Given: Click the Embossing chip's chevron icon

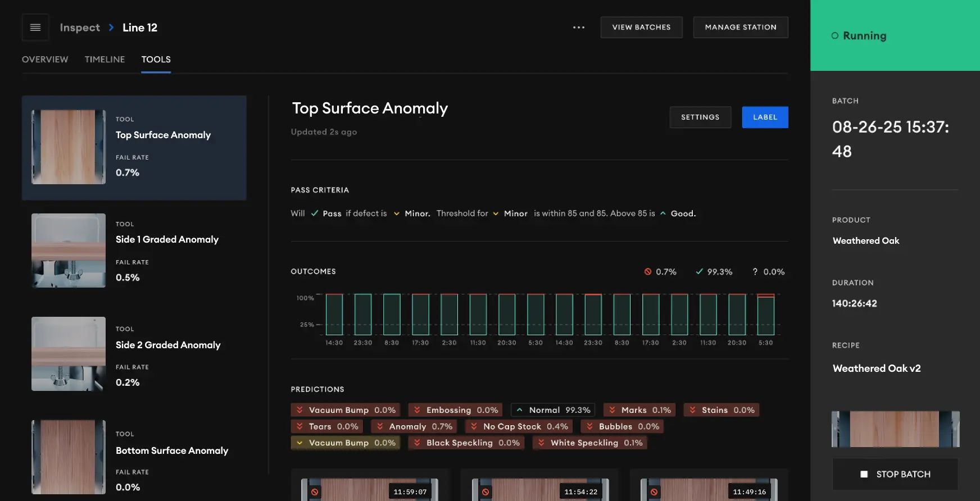Looking at the screenshot, I should (x=417, y=410).
